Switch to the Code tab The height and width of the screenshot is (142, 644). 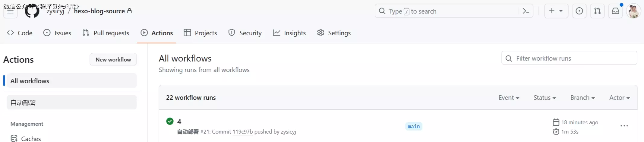pos(20,33)
